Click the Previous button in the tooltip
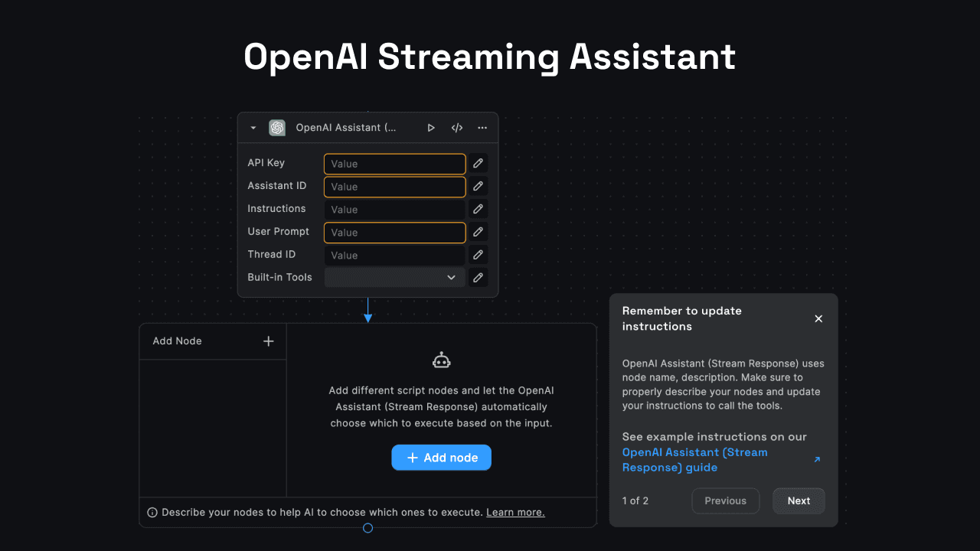The image size is (980, 551). coord(725,500)
